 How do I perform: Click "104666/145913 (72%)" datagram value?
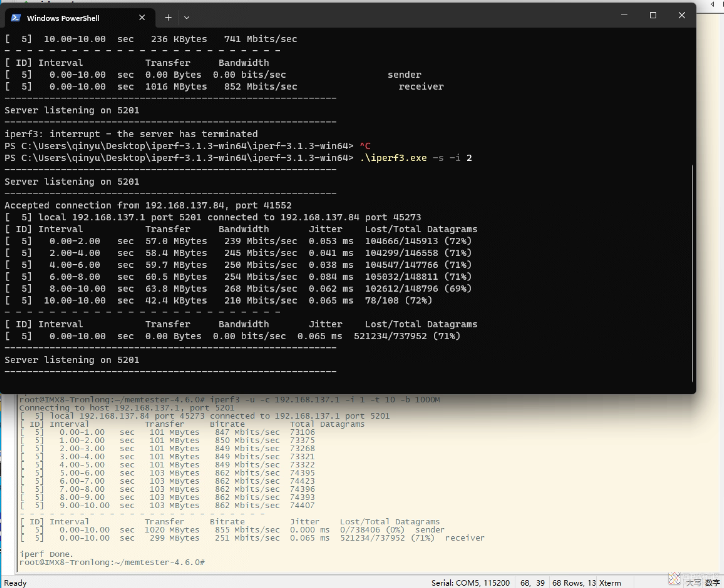(x=418, y=241)
